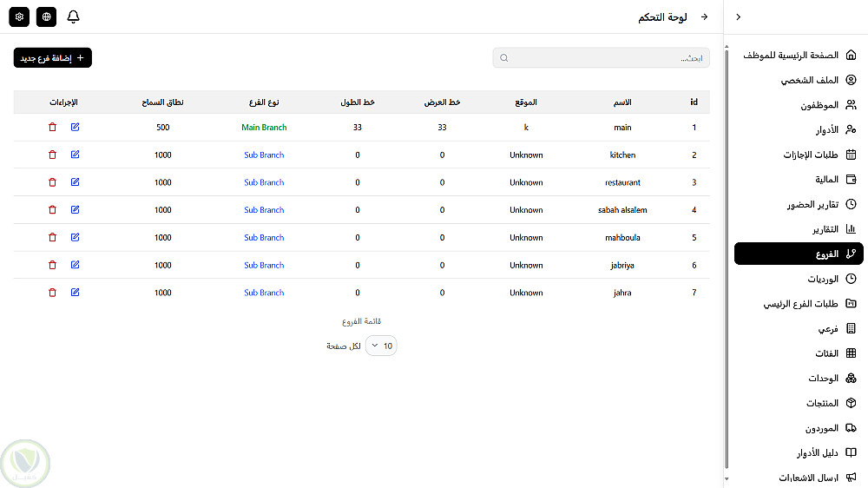Open طلبات الإجازات in sidebar
The width and height of the screenshot is (868, 488).
tap(799, 155)
